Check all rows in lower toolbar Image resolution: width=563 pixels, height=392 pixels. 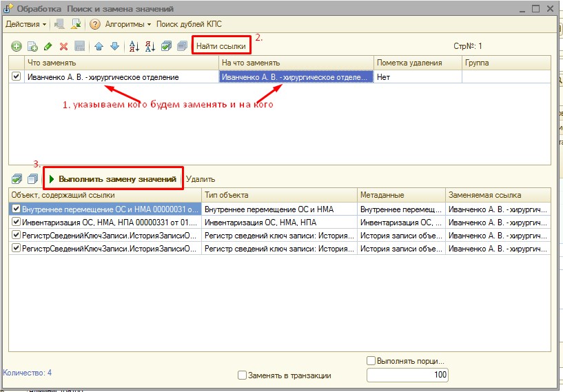pyautogui.click(x=17, y=179)
